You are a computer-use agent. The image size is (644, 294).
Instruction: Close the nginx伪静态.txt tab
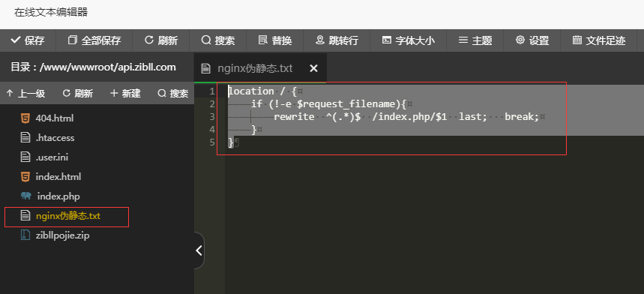(313, 68)
